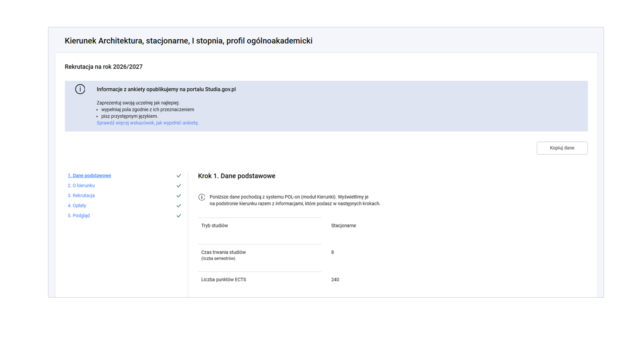Navigate to step 5. Podgląd
644x339 pixels.
79,216
